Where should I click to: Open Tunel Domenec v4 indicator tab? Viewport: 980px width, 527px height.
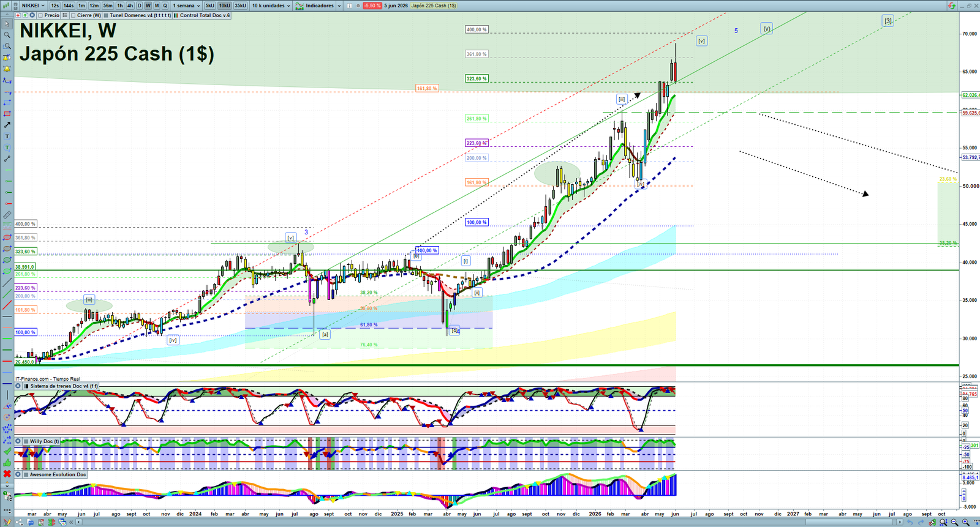137,15
